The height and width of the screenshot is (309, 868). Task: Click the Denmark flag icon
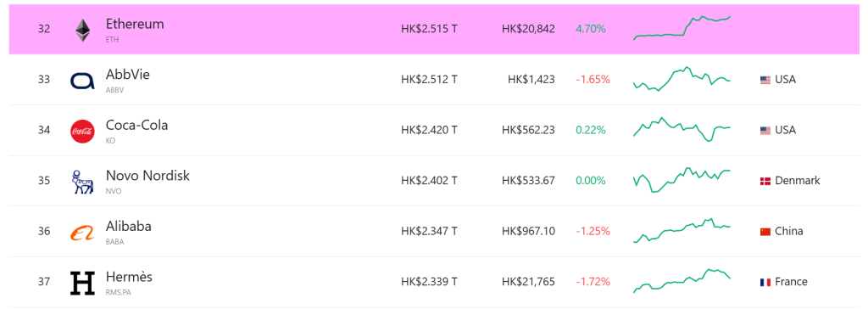765,181
